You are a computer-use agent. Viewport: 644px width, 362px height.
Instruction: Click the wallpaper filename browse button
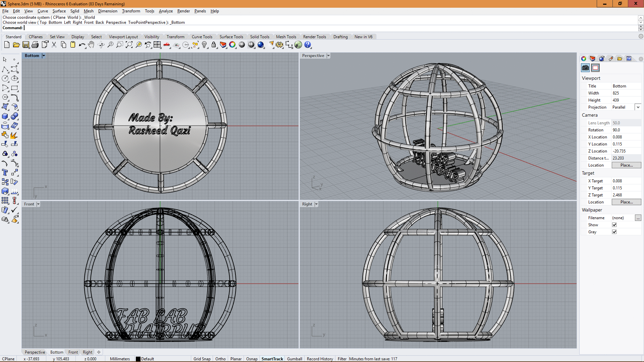(638, 218)
